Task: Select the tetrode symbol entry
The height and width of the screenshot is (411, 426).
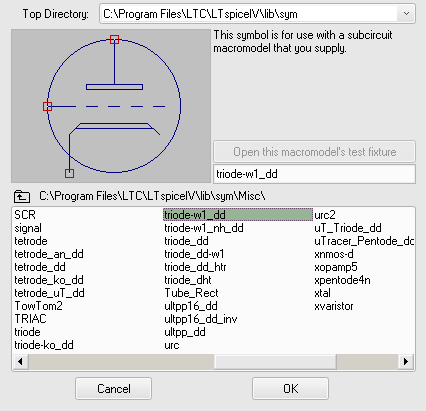Action: tap(31, 241)
